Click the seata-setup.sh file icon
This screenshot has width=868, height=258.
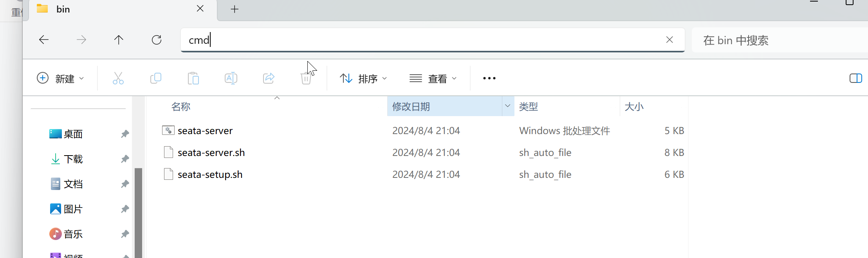coord(168,174)
